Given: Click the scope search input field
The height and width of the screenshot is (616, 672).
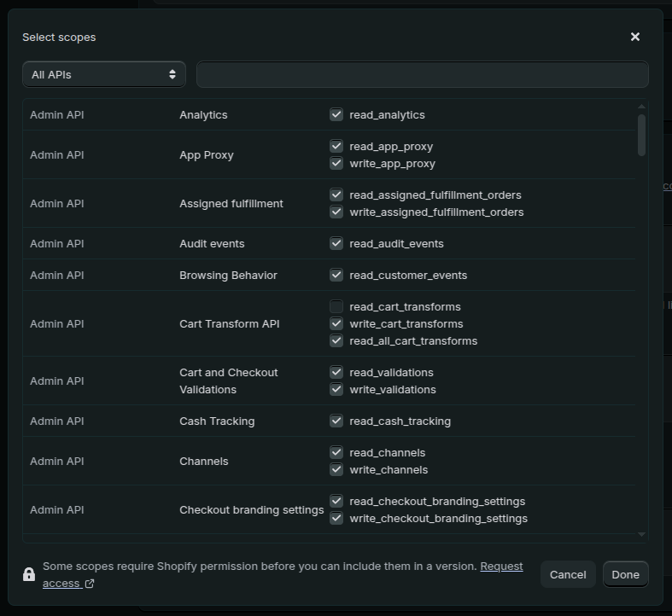Looking at the screenshot, I should 422,74.
